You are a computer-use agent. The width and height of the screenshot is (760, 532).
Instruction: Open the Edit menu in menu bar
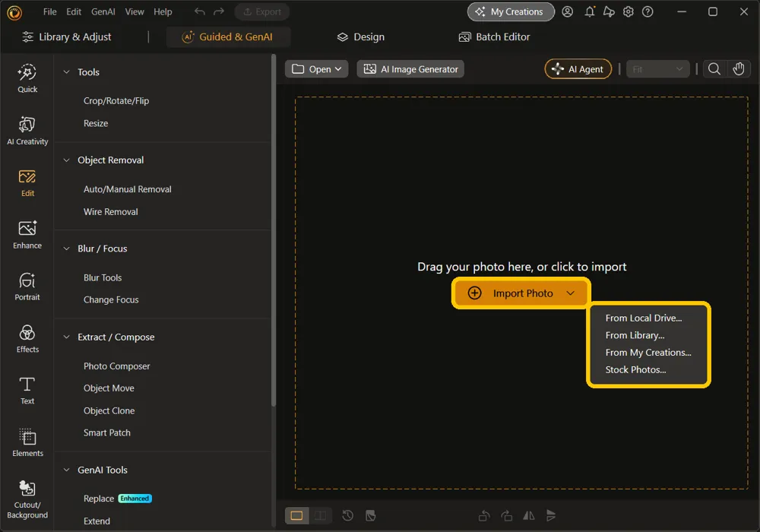74,11
